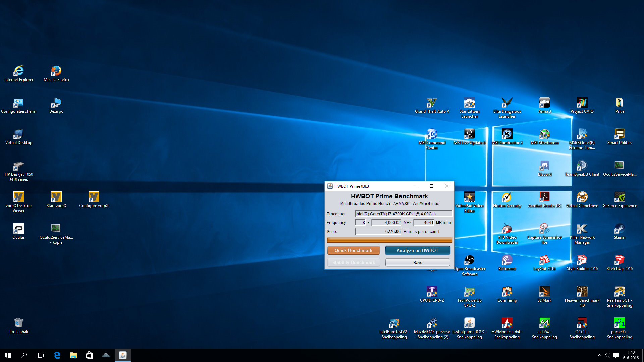
Task: Select MSI Command Center icon
Action: tap(432, 139)
